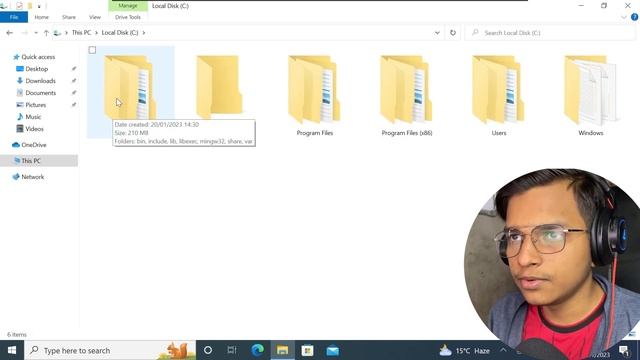
Task: Launch Microsoft Edge from the taskbar
Action: coord(257,350)
